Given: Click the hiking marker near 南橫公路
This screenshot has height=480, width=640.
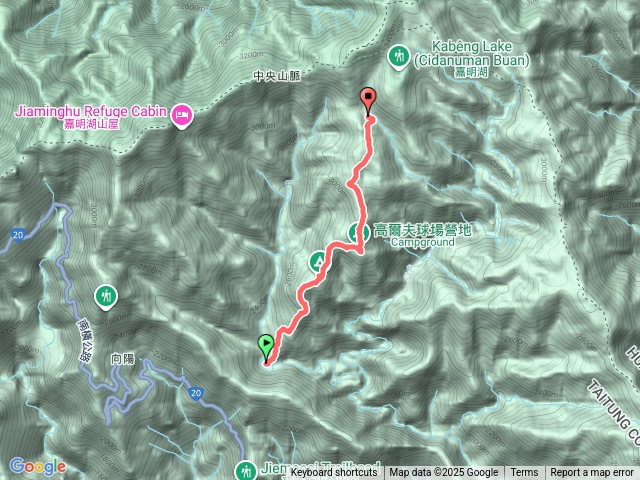Looking at the screenshot, I should [106, 297].
